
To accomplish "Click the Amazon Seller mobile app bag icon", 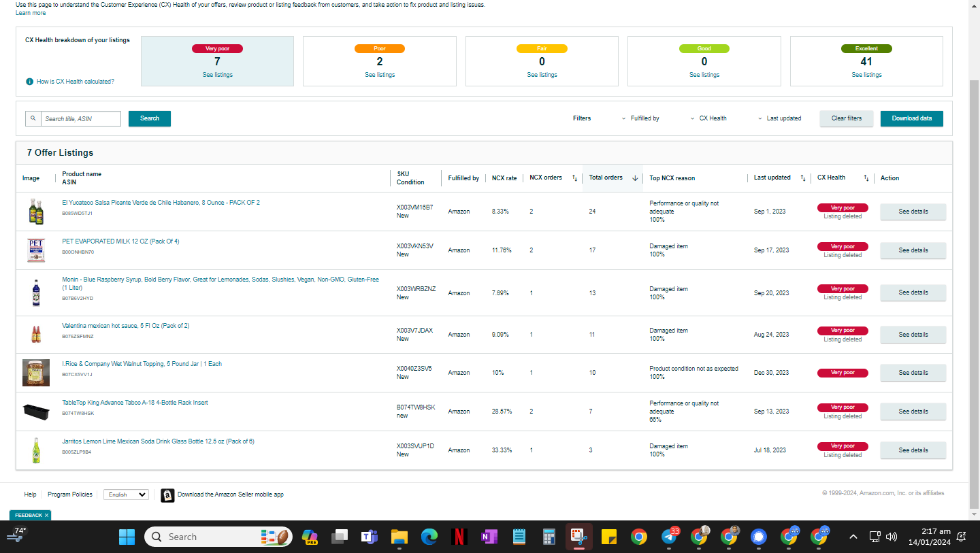I will pos(167,495).
